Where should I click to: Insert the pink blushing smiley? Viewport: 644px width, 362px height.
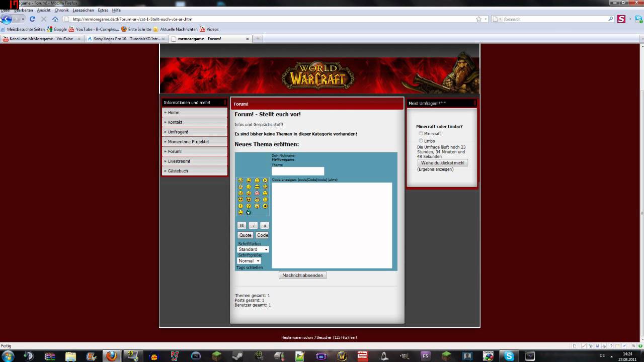click(x=257, y=193)
